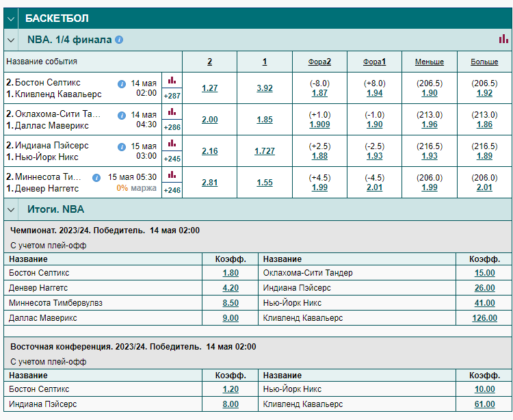Select 1.727 odds on Нью-Йорк Никс
513x420 pixels.
click(x=265, y=151)
